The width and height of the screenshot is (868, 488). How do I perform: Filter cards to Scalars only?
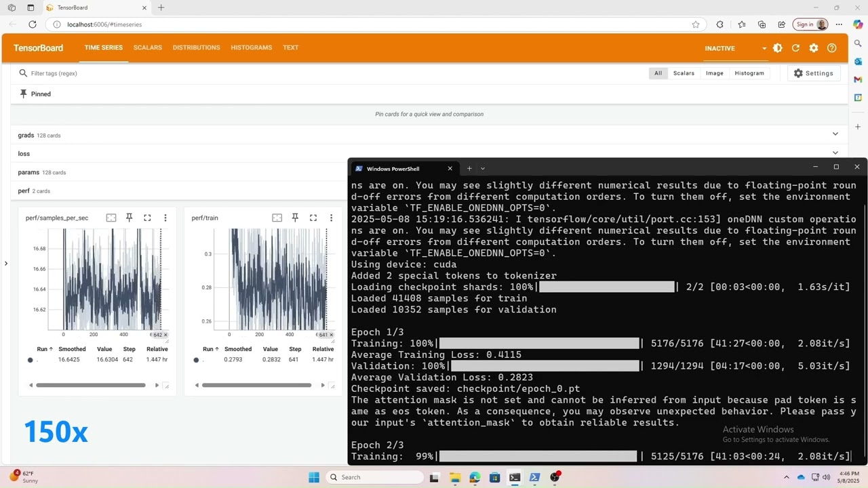[x=684, y=73]
